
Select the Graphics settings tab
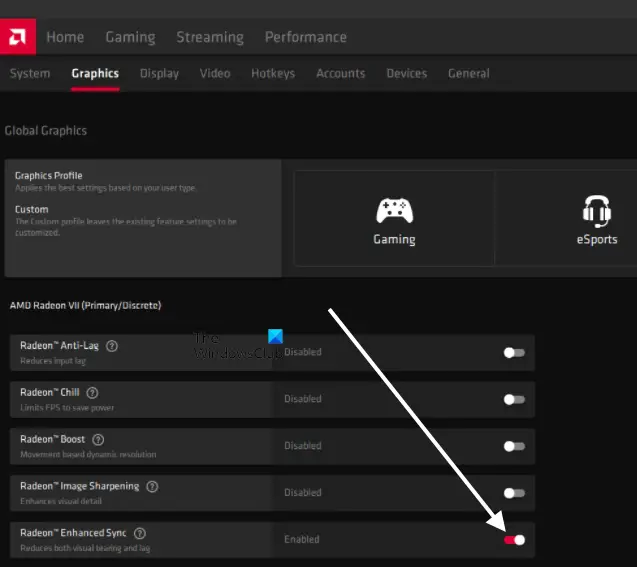pyautogui.click(x=95, y=74)
